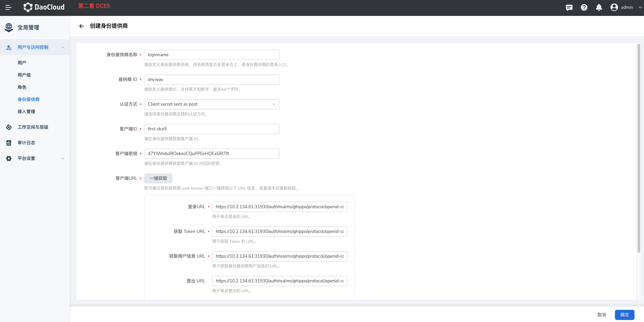This screenshot has width=644, height=322.
Task: Collapse the 用户与访问控制 section
Action: click(x=63, y=47)
